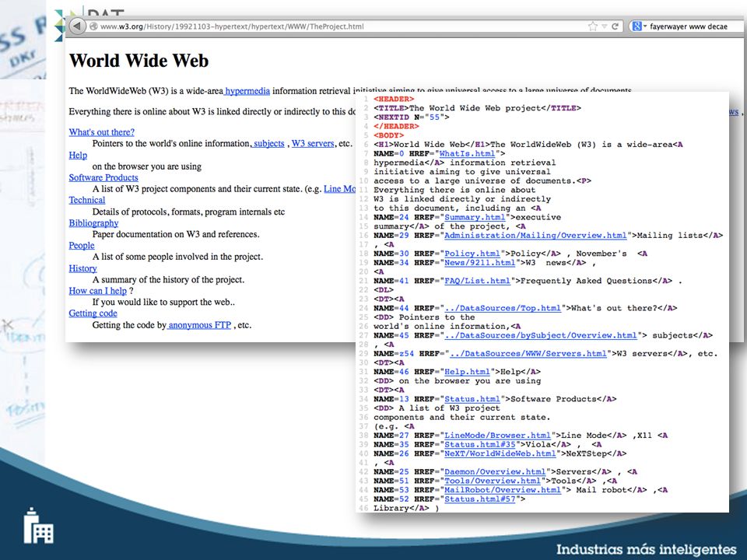Click 'Status.html#57' source link

pos(480,499)
